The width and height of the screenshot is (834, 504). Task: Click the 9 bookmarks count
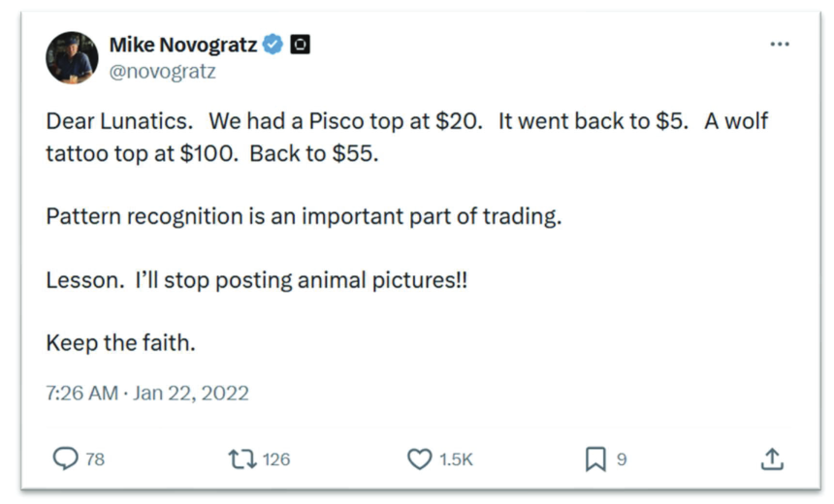(622, 459)
